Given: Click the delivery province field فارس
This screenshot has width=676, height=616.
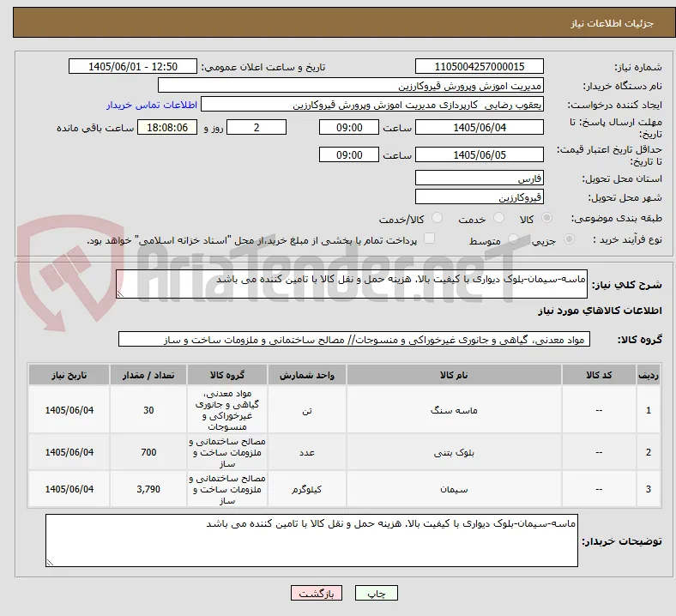Looking at the screenshot, I should pyautogui.click(x=479, y=178).
